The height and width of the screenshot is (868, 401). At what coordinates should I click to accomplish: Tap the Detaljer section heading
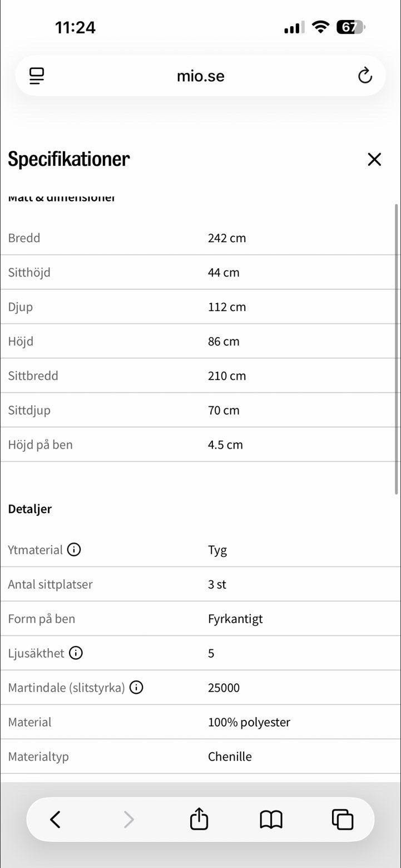[30, 509]
